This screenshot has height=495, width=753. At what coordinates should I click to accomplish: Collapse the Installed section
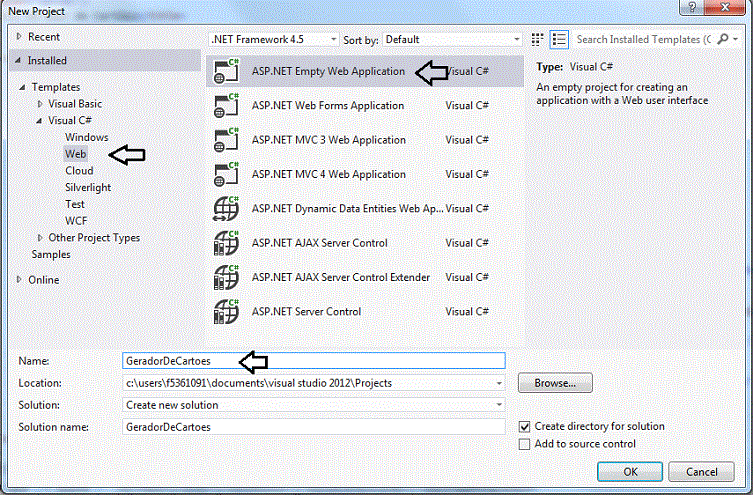pos(18,60)
